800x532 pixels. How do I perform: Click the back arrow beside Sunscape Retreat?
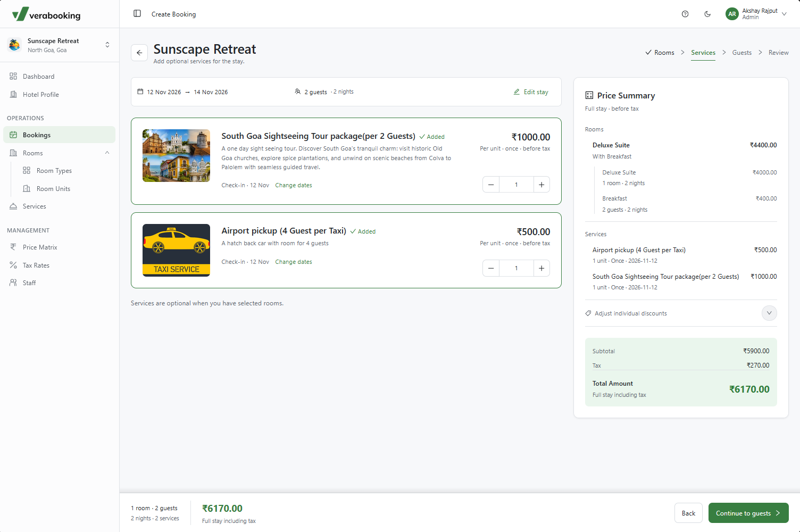139,53
